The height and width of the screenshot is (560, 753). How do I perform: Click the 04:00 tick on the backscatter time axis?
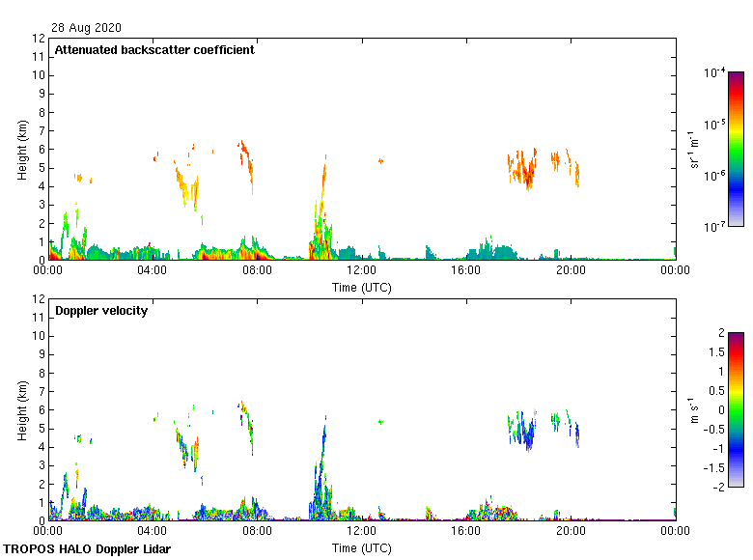(153, 270)
